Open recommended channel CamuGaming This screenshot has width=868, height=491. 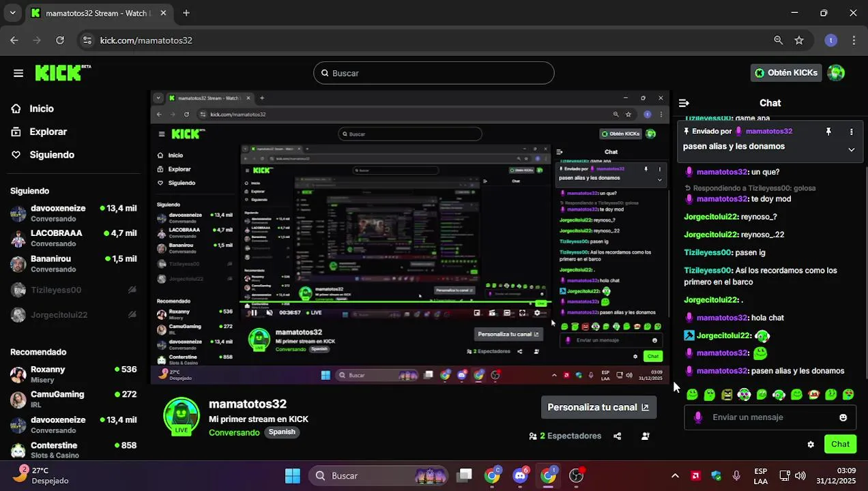tap(74, 399)
